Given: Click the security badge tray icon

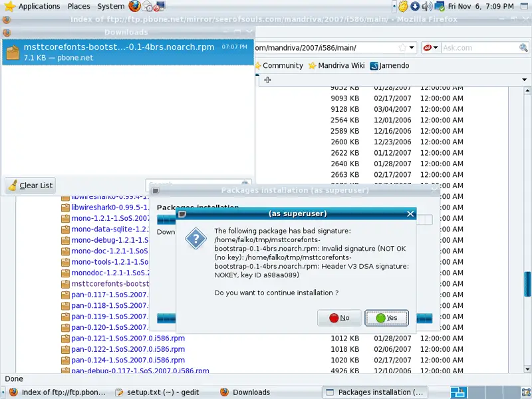Looking at the screenshot, I should [x=403, y=6].
